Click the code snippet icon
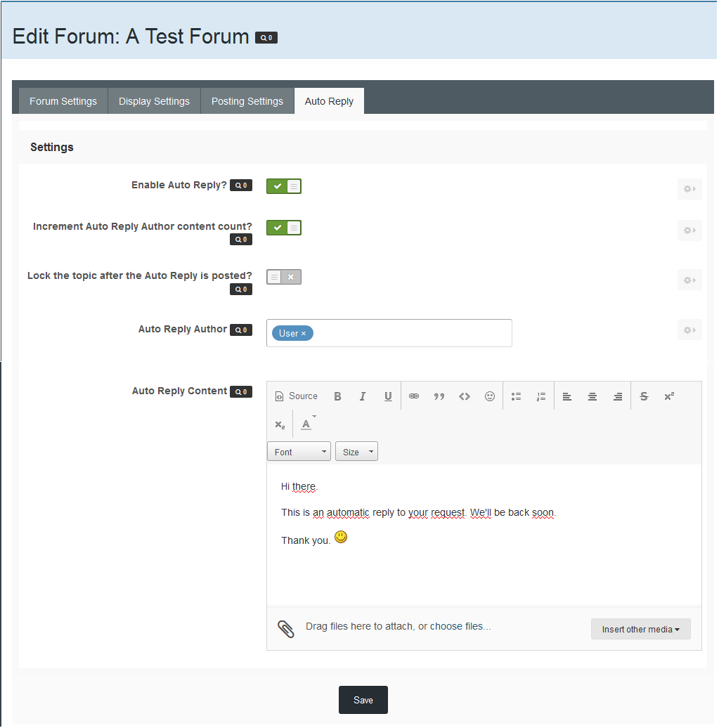The width and height of the screenshot is (719, 728). tap(465, 396)
